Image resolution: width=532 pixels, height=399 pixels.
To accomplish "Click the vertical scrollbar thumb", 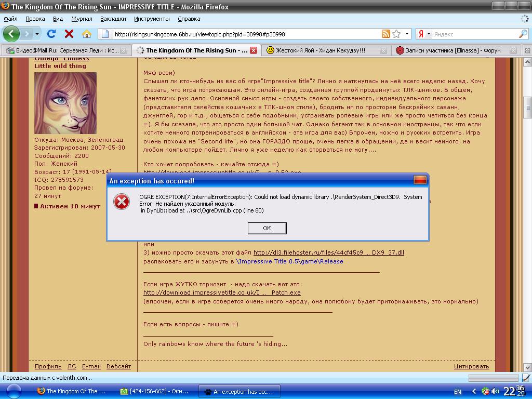I will coord(528,108).
